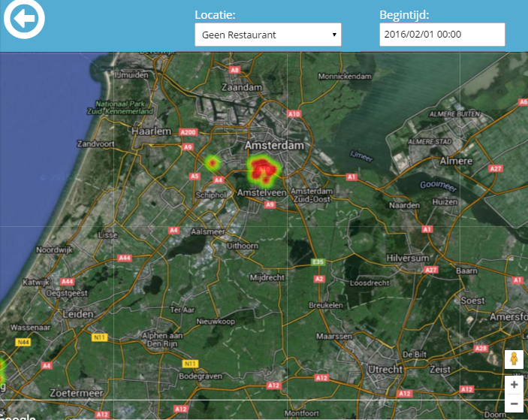Screen dimensions: 528x420
Task: Click the Huizen label
Action: [445, 202]
